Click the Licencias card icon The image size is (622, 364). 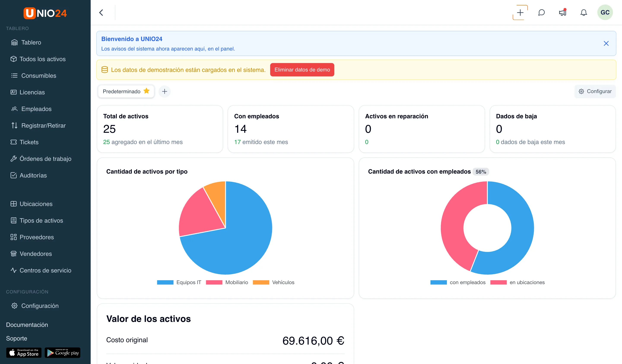[14, 92]
